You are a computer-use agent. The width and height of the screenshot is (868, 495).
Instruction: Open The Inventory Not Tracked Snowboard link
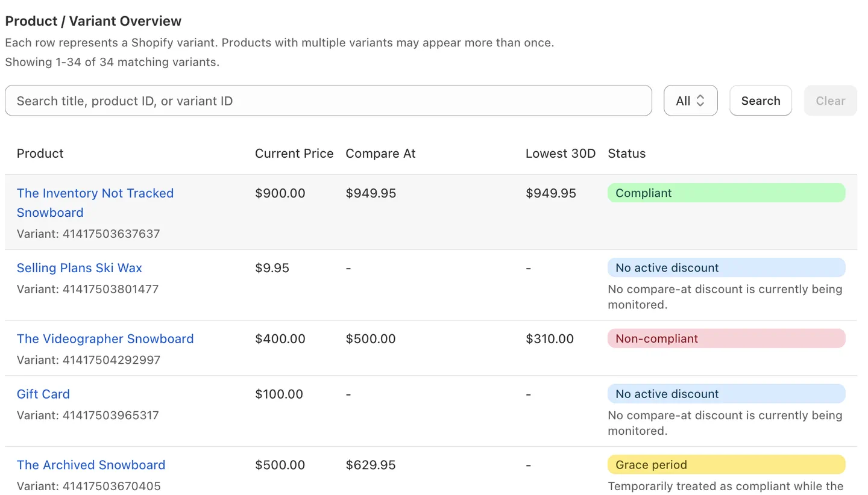pyautogui.click(x=95, y=203)
